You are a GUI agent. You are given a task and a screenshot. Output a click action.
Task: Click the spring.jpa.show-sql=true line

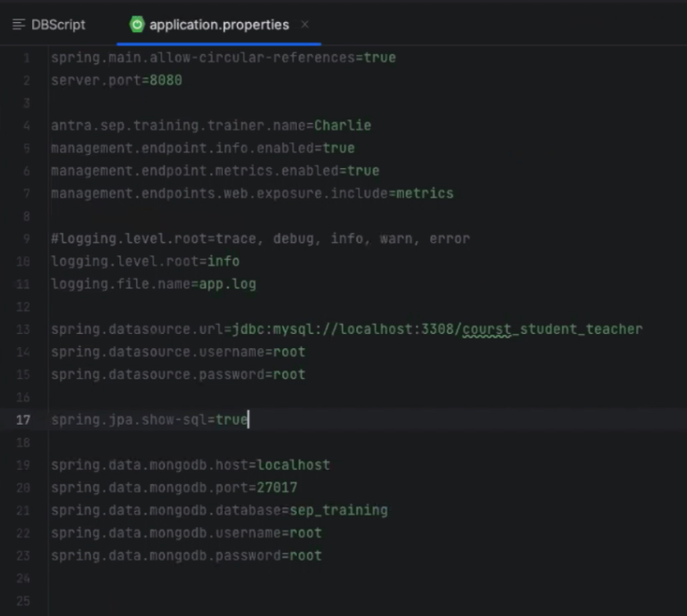pos(150,420)
